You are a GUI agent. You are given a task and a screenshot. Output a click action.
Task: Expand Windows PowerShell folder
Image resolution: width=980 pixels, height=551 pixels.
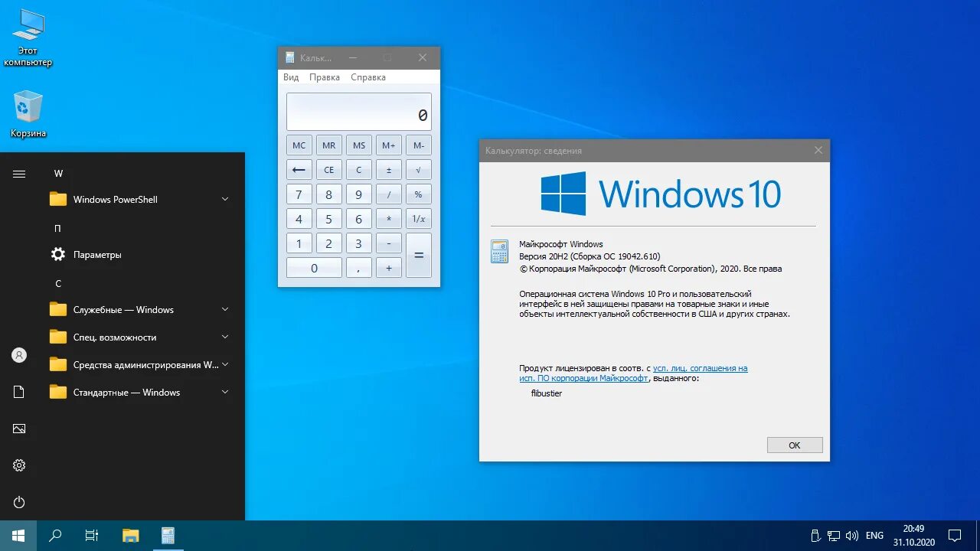coord(138,199)
